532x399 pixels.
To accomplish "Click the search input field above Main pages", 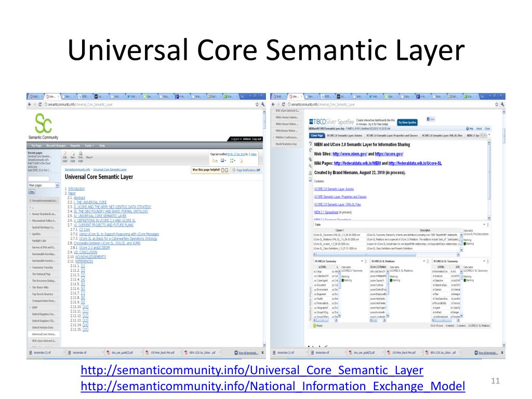I will coord(38,179).
